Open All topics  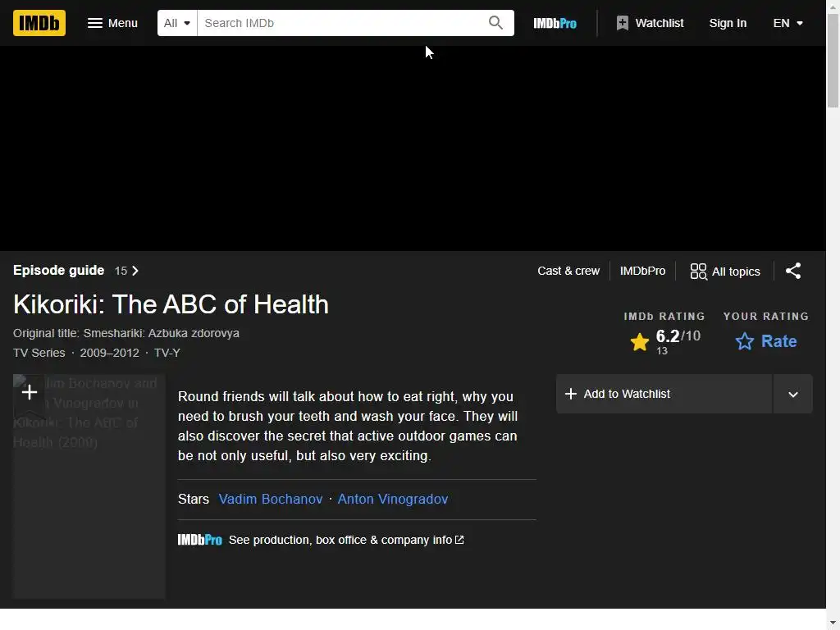pyautogui.click(x=725, y=271)
